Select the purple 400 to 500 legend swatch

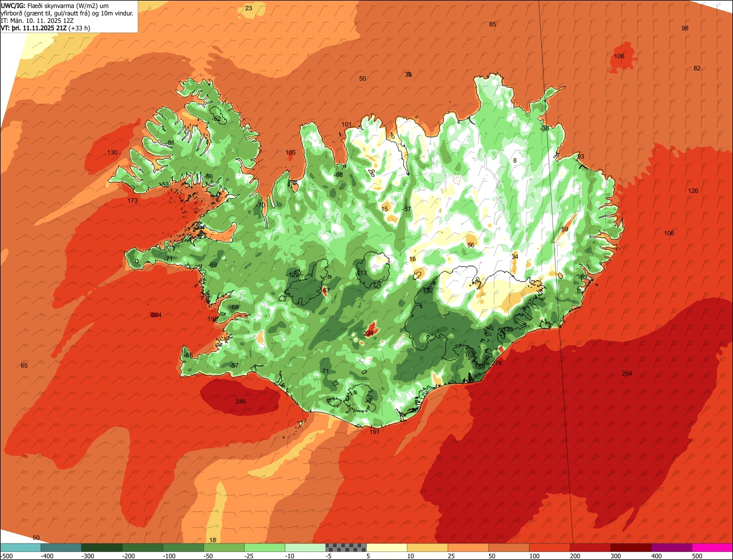672,547
